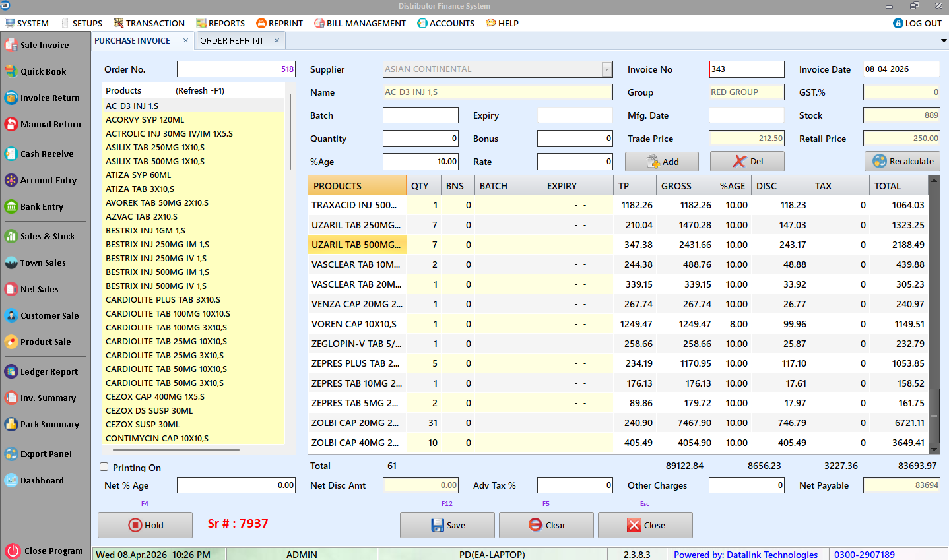Viewport: 949px width, 560px height.
Task: Open the BILL MANAGEMENT menu
Action: (x=360, y=23)
